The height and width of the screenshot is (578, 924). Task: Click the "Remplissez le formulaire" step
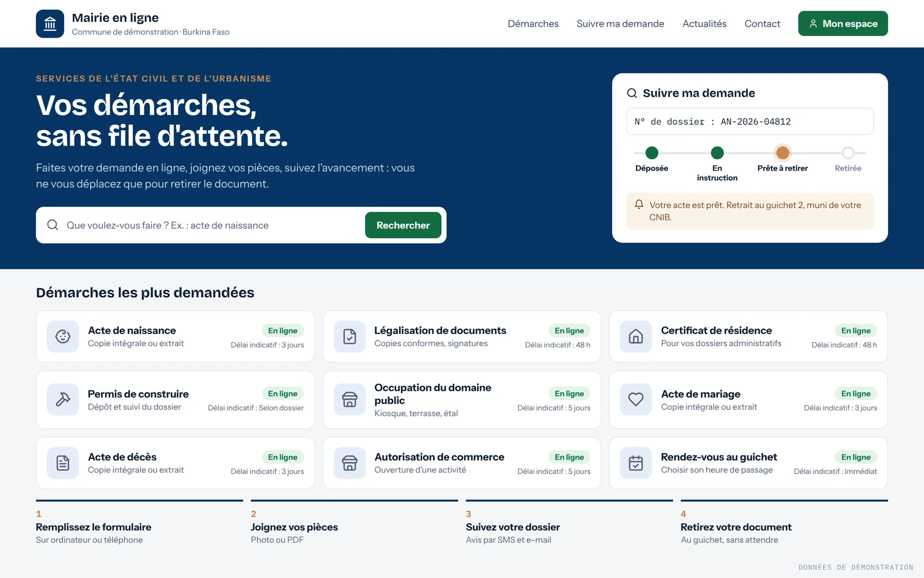coord(94,527)
